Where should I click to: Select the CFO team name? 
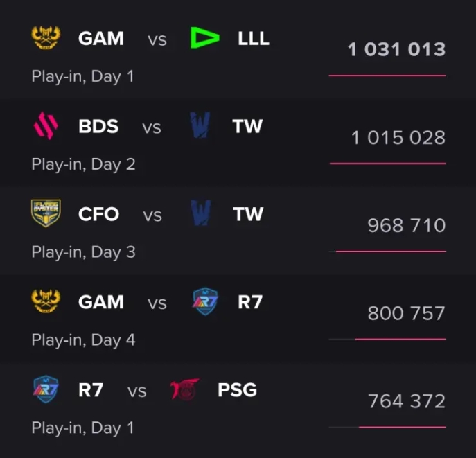99,214
